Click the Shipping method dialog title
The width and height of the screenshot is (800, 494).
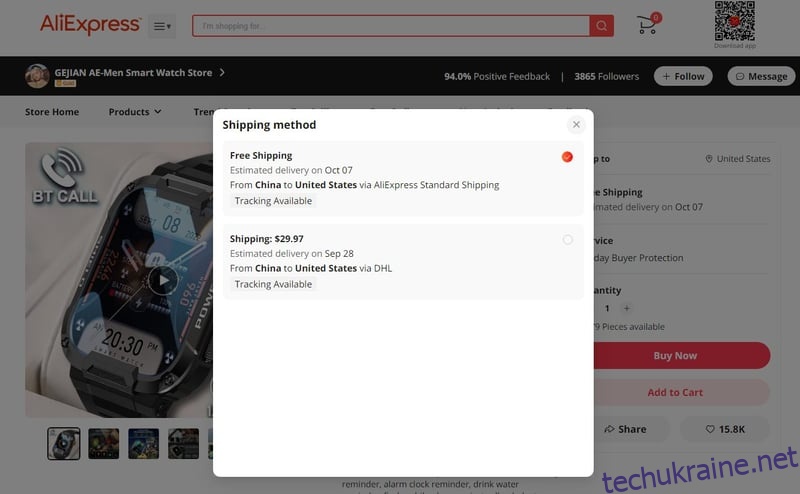(269, 125)
